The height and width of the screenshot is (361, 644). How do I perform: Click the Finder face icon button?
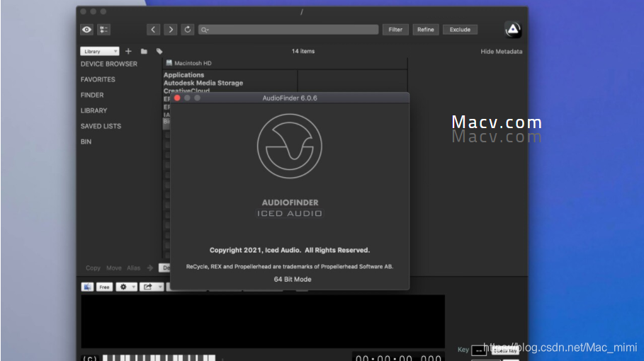[x=87, y=287]
